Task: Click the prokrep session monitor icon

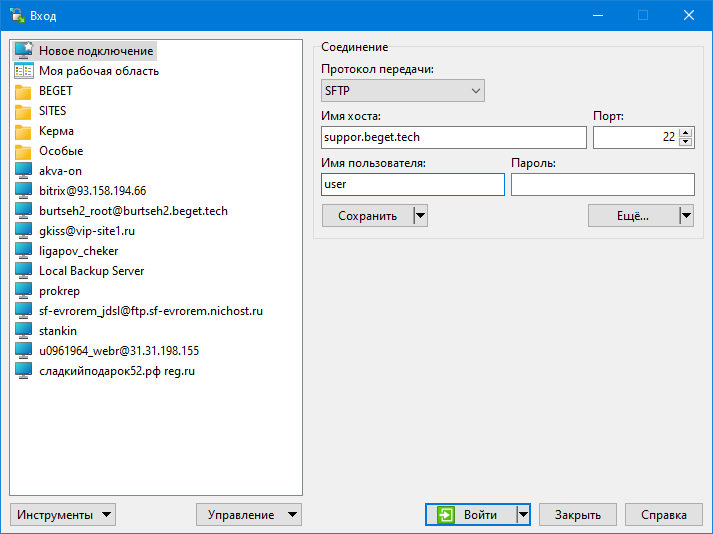Action: [24, 291]
